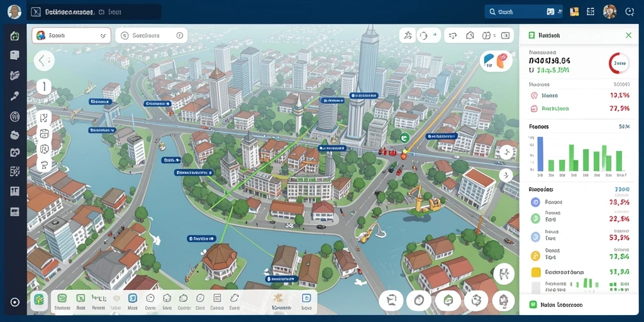Click the green-icon footer link at the panel bottom
The height and width of the screenshot is (322, 644).
[557, 305]
